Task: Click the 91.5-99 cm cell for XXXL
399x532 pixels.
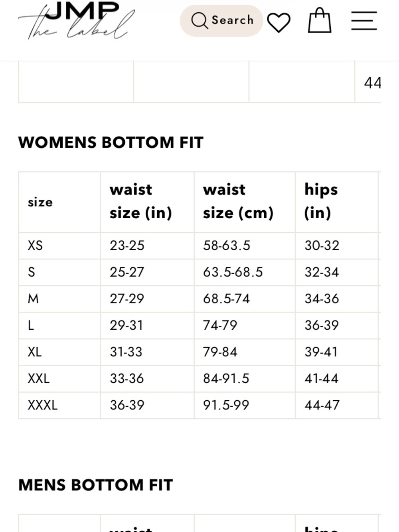Action: coord(226,405)
